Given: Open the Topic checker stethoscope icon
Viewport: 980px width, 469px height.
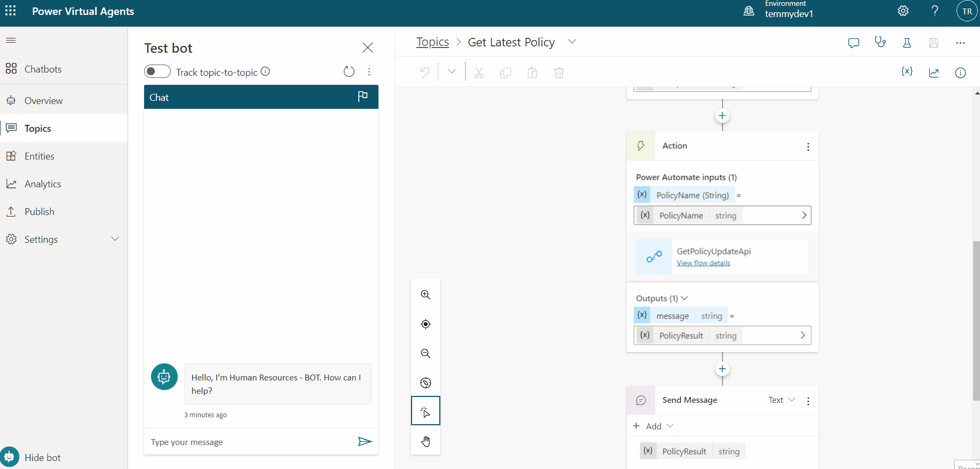Looking at the screenshot, I should [x=880, y=42].
